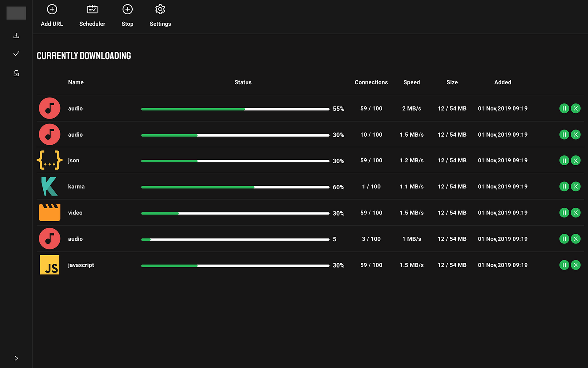Image resolution: width=588 pixels, height=368 pixels.
Task: Cancel the karma download
Action: (576, 187)
